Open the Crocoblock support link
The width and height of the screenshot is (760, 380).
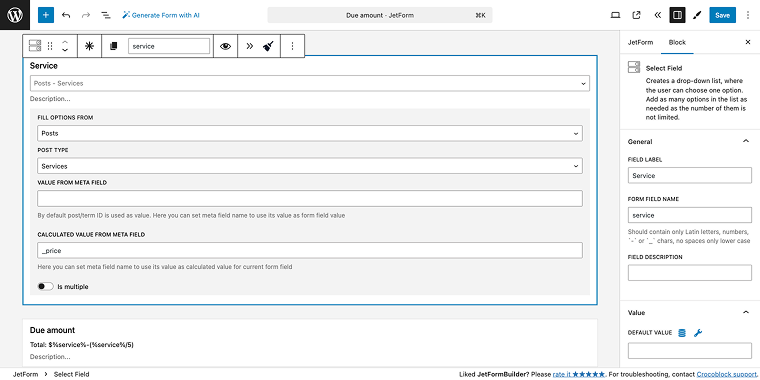pyautogui.click(x=728, y=374)
